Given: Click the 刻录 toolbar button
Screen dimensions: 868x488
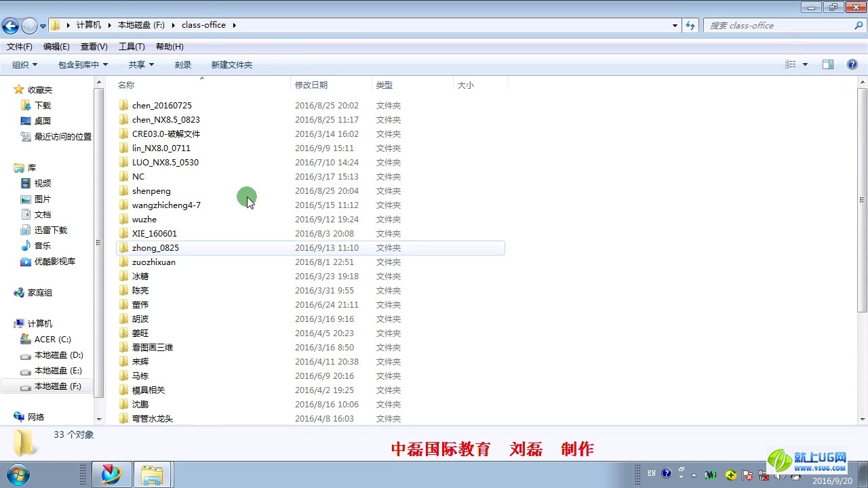Looking at the screenshot, I should (x=183, y=65).
